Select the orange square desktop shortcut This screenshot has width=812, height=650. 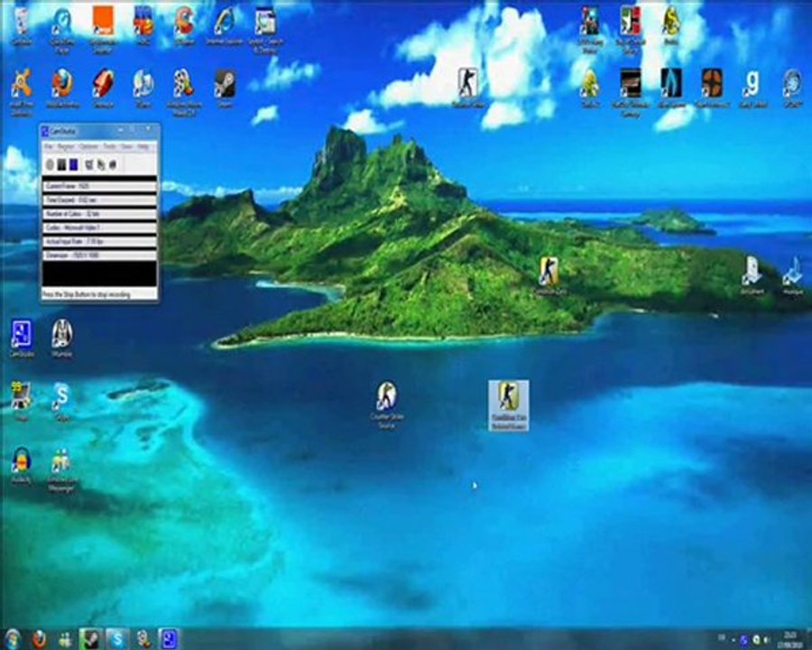[103, 29]
